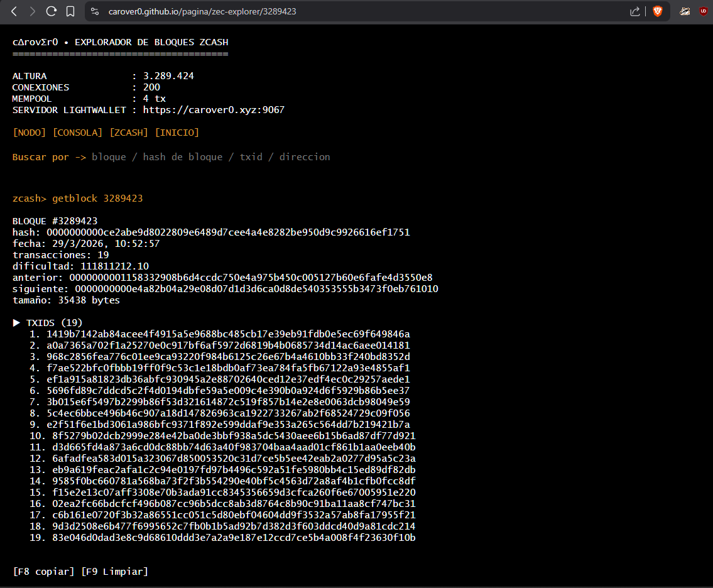Click the MEMPOOL value 4 tx
The width and height of the screenshot is (713, 588).
point(154,99)
